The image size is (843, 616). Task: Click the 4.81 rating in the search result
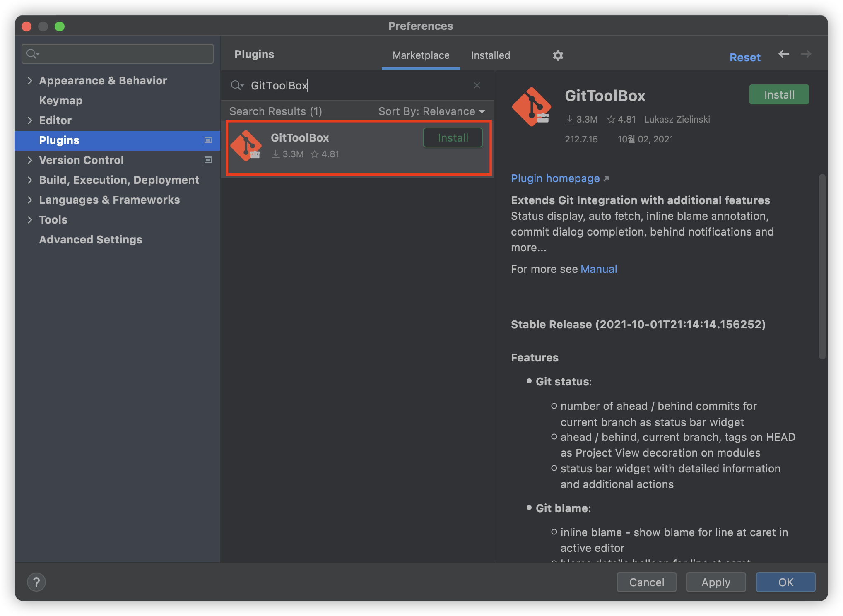[325, 154]
